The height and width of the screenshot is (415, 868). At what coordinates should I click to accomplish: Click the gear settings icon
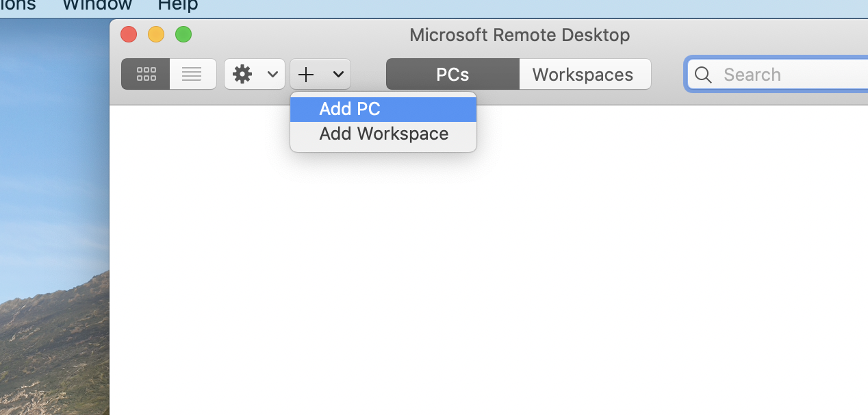pos(242,74)
